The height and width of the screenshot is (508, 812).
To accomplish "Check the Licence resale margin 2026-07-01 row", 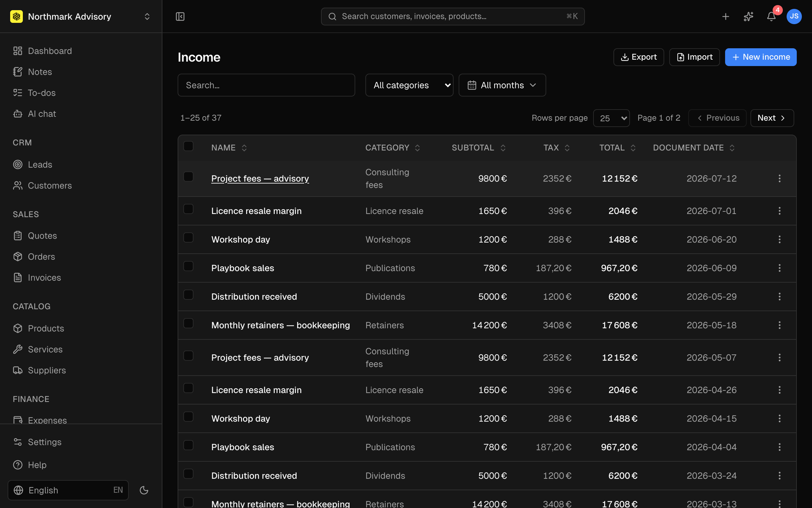I will click(x=188, y=209).
